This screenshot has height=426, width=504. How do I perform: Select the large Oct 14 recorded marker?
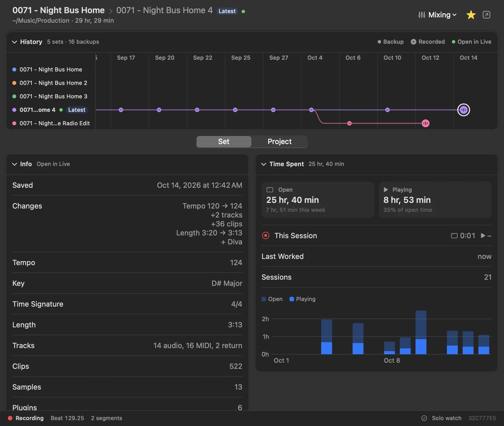[464, 110]
